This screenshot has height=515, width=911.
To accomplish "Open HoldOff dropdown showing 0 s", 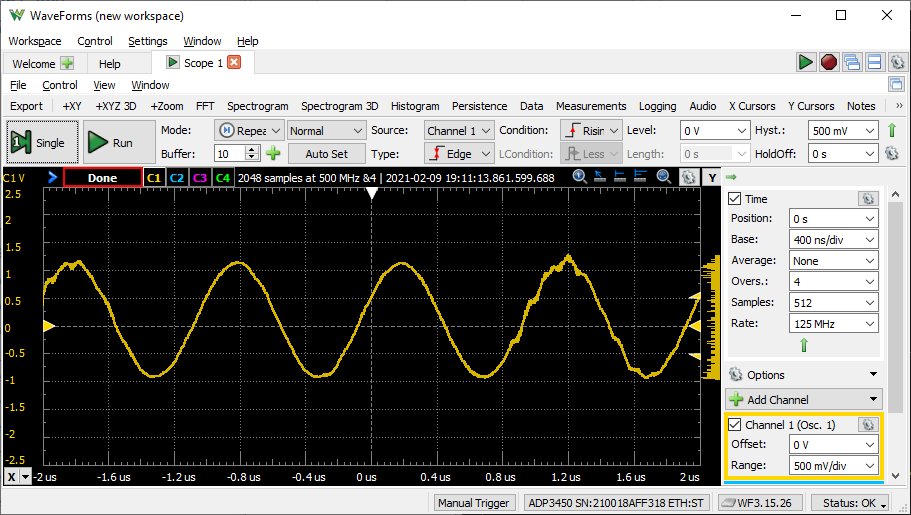I will (x=842, y=153).
